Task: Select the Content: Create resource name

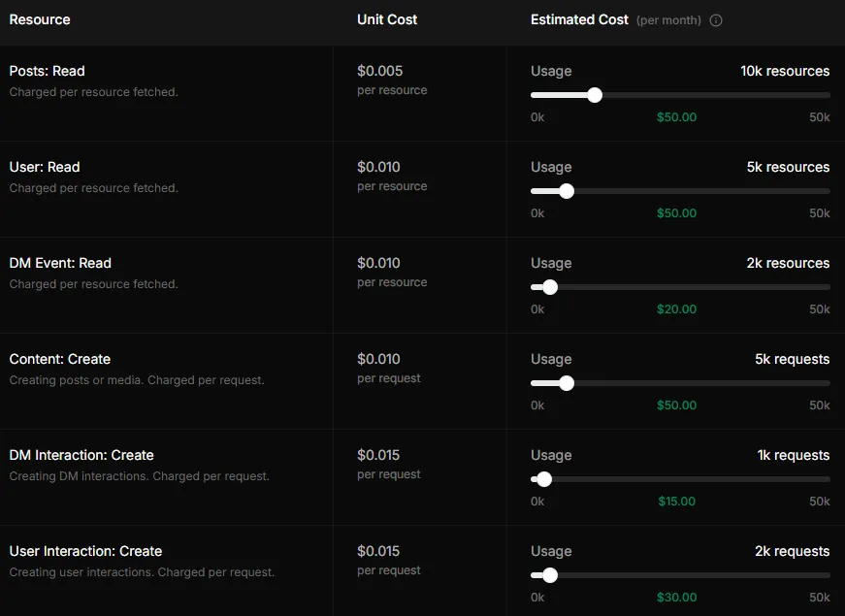Action: click(60, 359)
